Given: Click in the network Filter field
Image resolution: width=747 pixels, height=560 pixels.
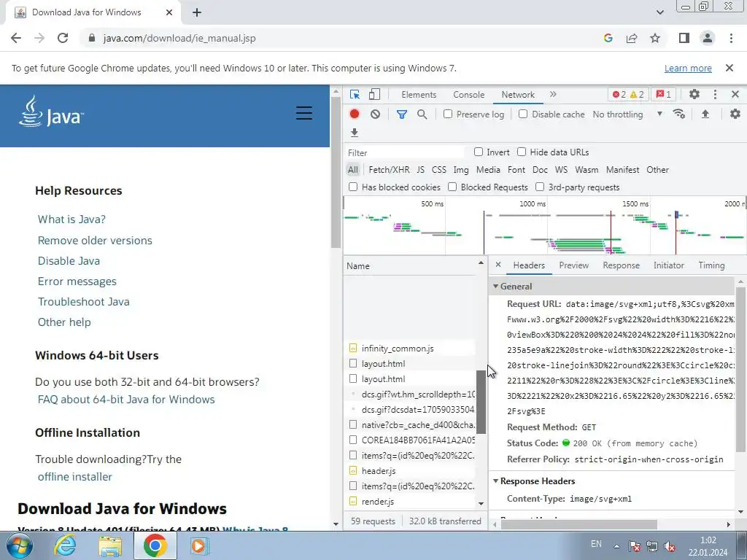Looking at the screenshot, I should click(405, 152).
